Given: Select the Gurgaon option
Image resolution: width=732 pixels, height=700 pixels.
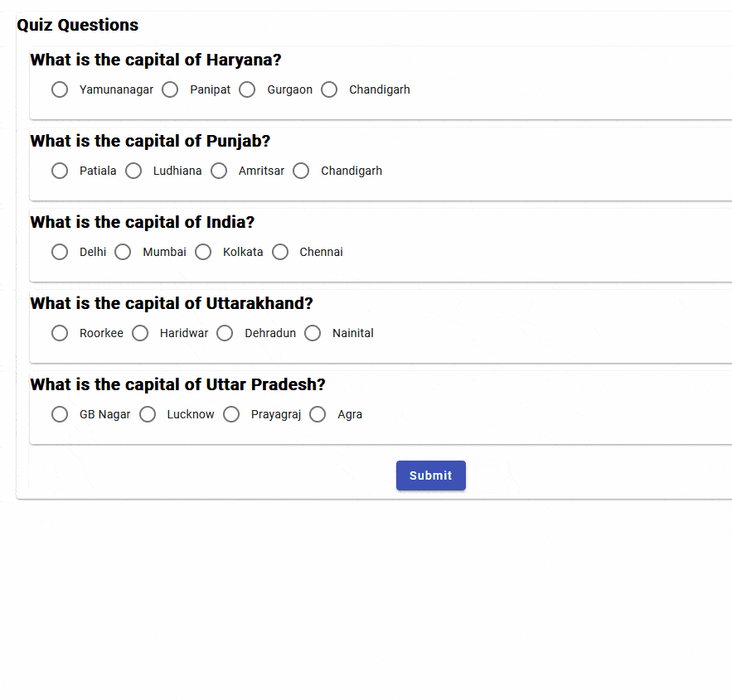Looking at the screenshot, I should point(247,89).
